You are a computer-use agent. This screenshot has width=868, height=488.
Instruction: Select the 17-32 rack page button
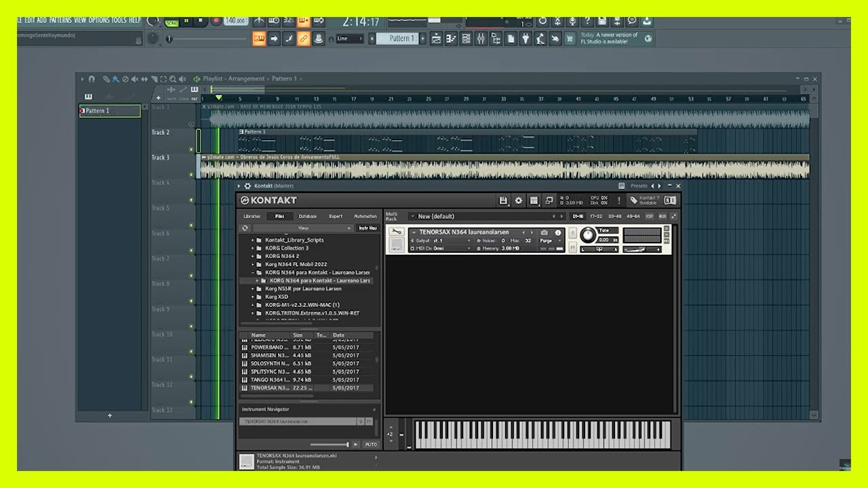596,216
